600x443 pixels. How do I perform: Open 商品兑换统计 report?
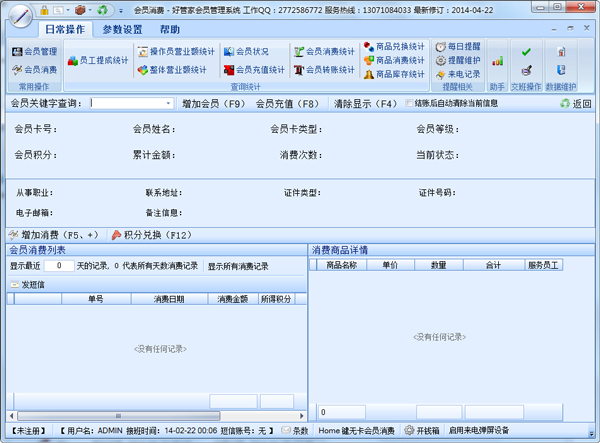(395, 47)
